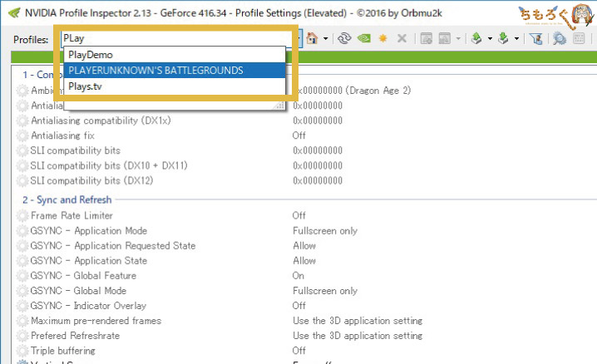This screenshot has width=597, height=364.
Task: Click the NVIDIA Profile Inspector title bar icon
Action: [x=14, y=13]
